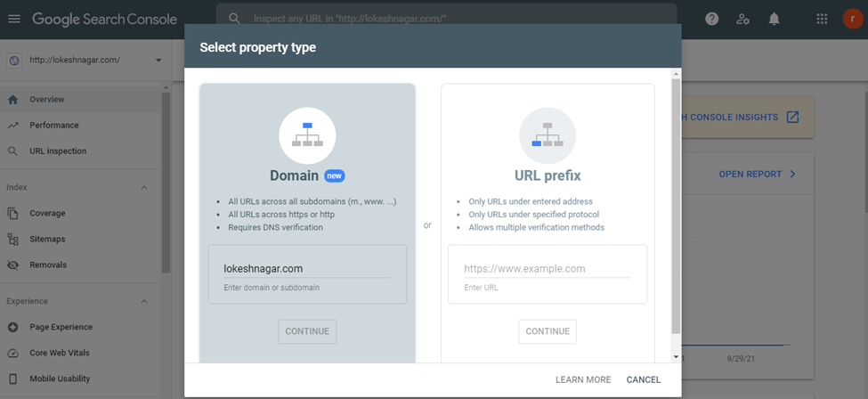868x399 pixels.
Task: Click 'Requires DNS verification' text
Action: (276, 227)
